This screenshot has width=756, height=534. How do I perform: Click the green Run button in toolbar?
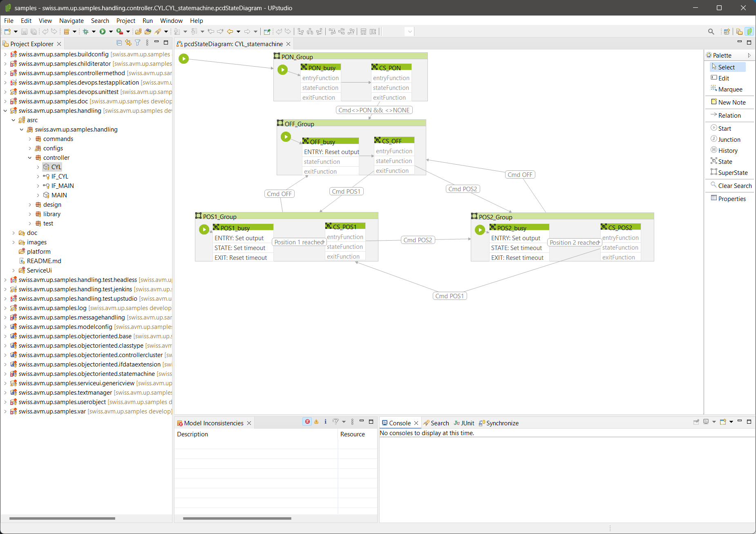[x=103, y=31]
